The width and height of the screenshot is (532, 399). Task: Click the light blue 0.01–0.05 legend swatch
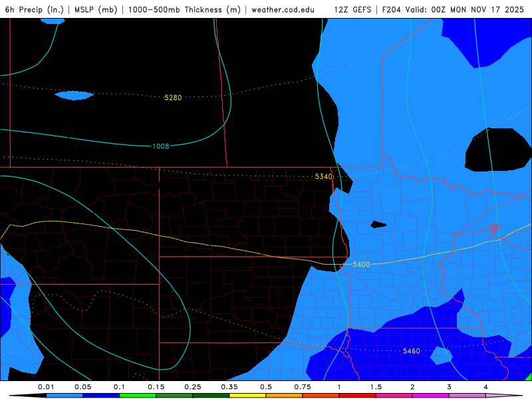click(x=65, y=396)
